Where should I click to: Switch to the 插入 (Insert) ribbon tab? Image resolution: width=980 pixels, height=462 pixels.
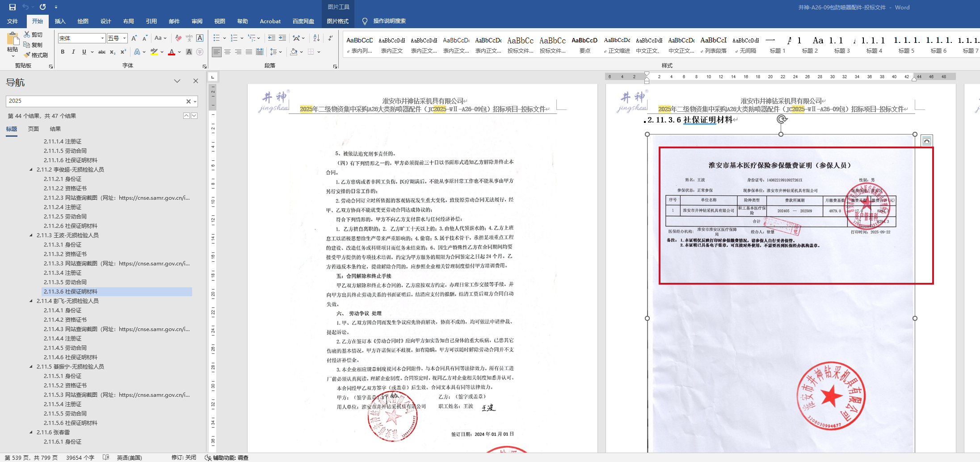tap(60, 21)
